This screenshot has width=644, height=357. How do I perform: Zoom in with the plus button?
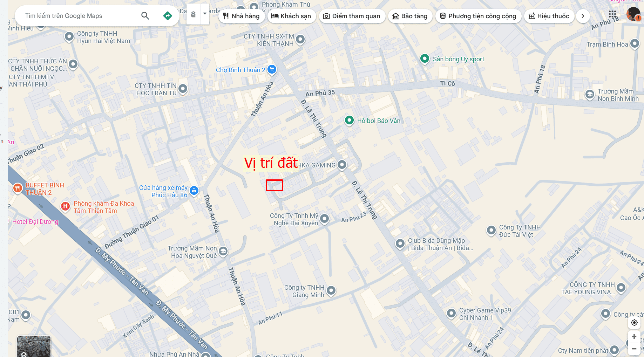[634, 337]
